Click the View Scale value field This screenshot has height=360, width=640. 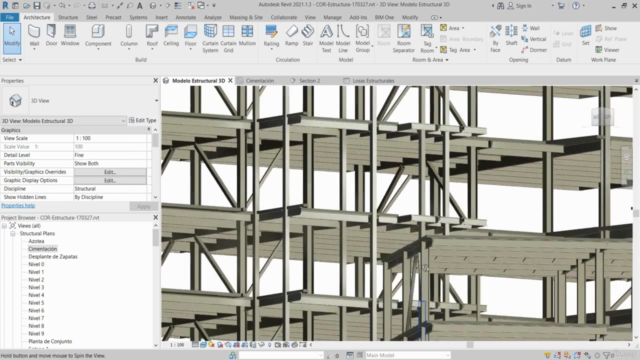pos(110,138)
